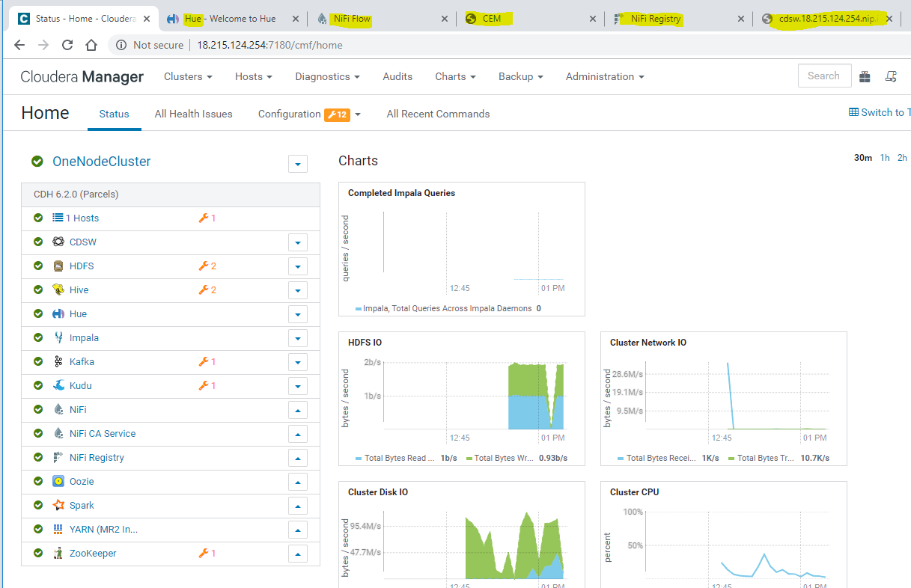This screenshot has height=588, width=911.
Task: Click the running commands icon in header
Action: [x=891, y=76]
